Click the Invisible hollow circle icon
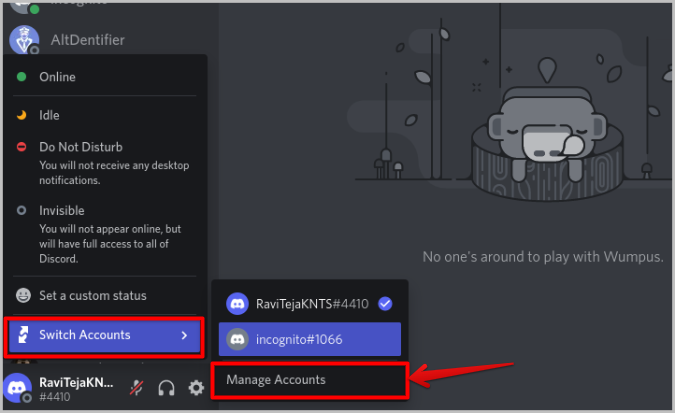This screenshot has height=413, width=675. click(x=21, y=210)
